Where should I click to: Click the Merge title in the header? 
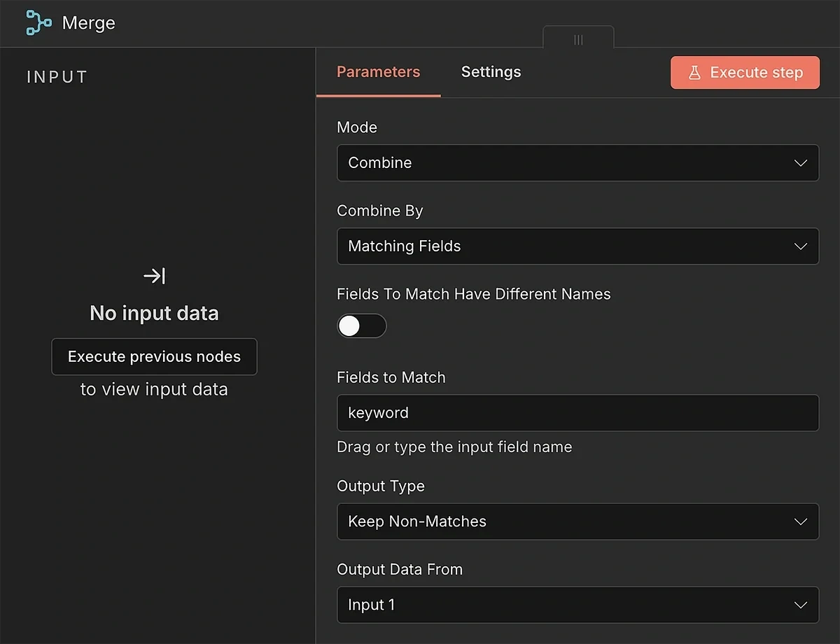[x=88, y=22]
